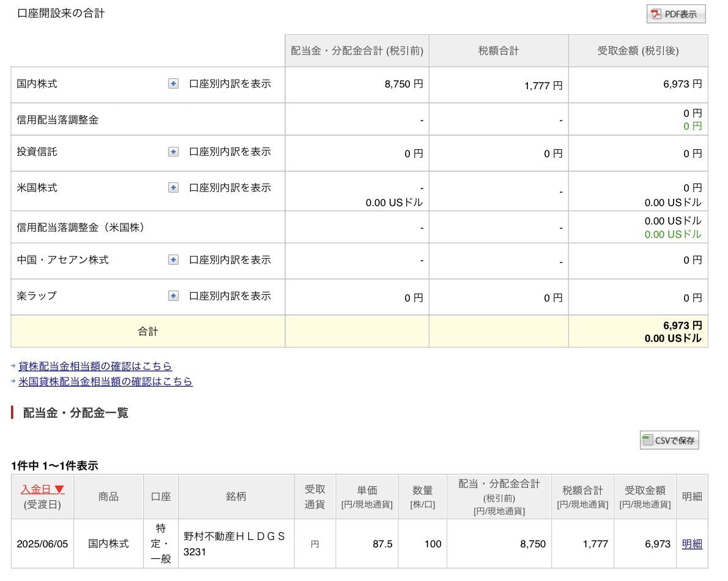Select the 野村不動産HLDGS 3231 stock cell
The width and height of the screenshot is (728, 581).
(235, 544)
